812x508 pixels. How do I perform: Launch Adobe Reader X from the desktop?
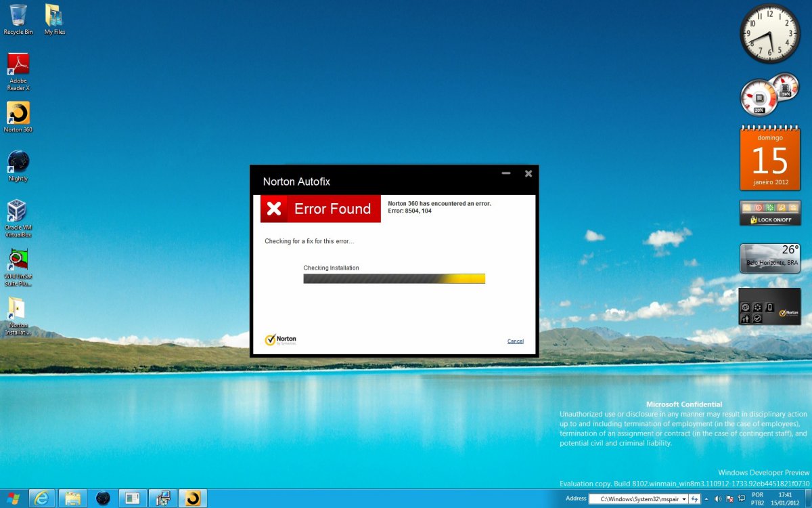[x=18, y=71]
